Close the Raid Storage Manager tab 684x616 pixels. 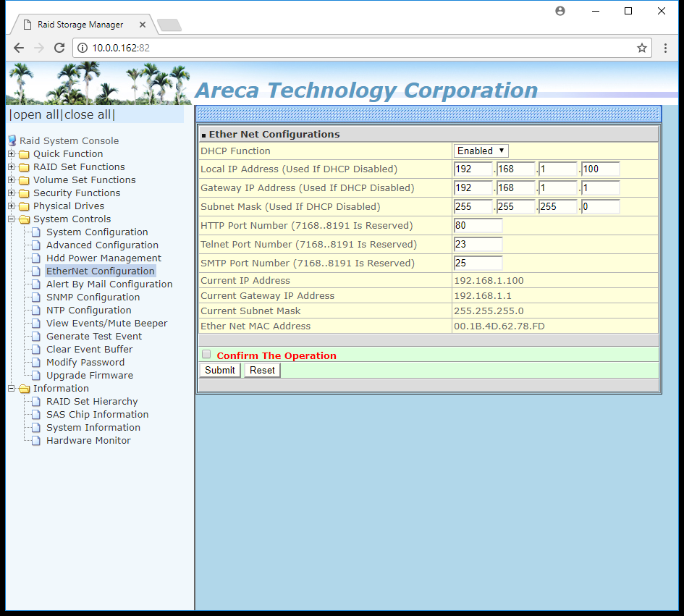142,25
